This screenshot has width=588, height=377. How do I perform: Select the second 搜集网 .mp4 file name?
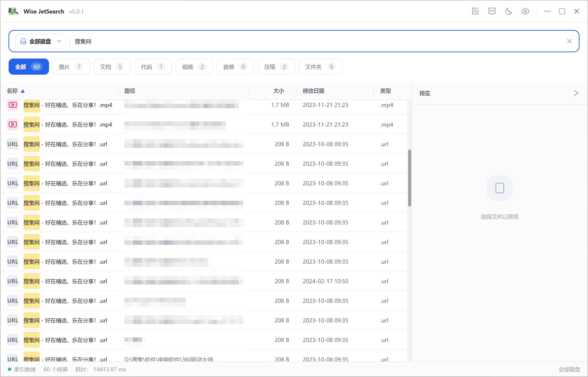(x=68, y=125)
